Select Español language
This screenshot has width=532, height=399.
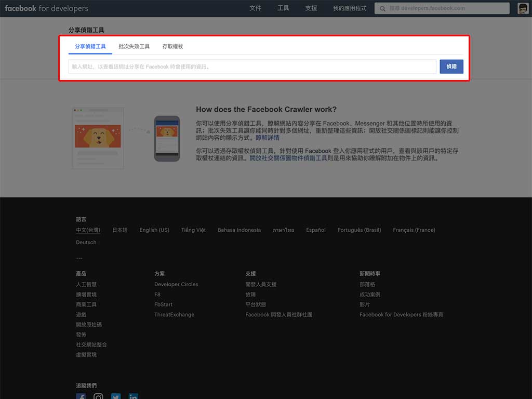[x=316, y=230]
